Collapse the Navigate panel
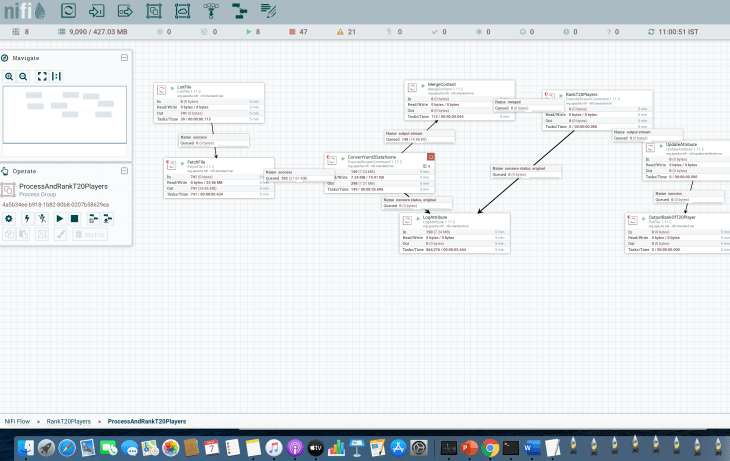Screen dimensions: 730x461 click(124, 58)
